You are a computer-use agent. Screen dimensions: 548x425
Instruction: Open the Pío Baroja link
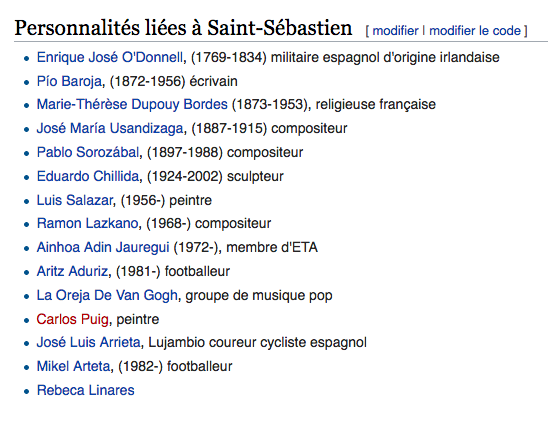[69, 81]
